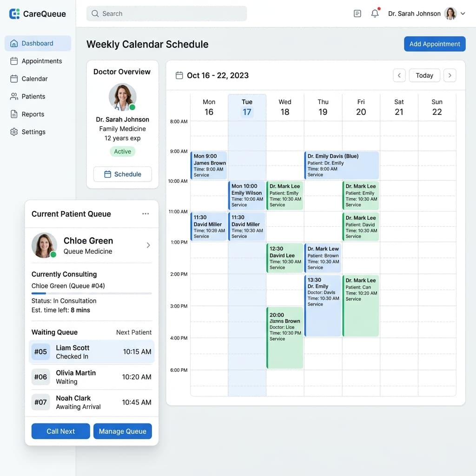This screenshot has height=476, width=476.
Task: Select the Sun 22 day header
Action: [x=437, y=107]
